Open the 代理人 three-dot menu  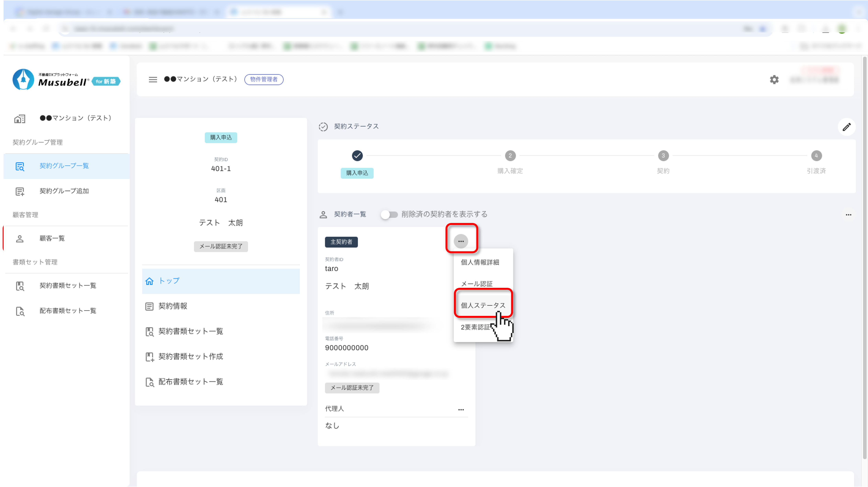461,410
